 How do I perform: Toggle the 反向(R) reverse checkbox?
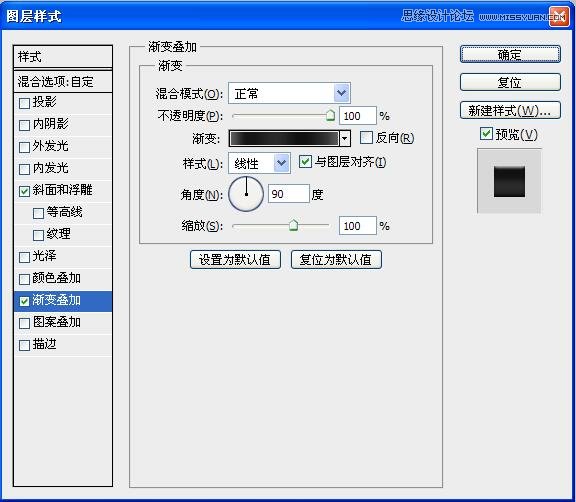[x=366, y=138]
